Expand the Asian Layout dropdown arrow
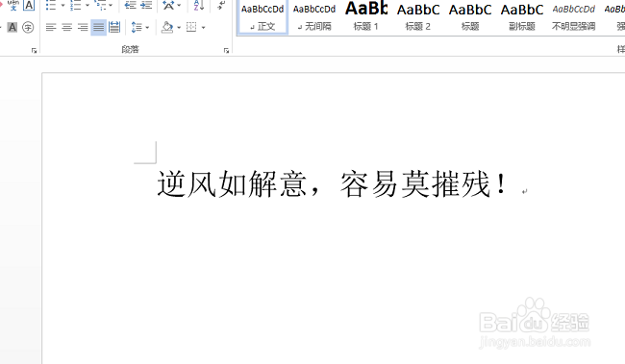This screenshot has height=364, width=625. 179,6
